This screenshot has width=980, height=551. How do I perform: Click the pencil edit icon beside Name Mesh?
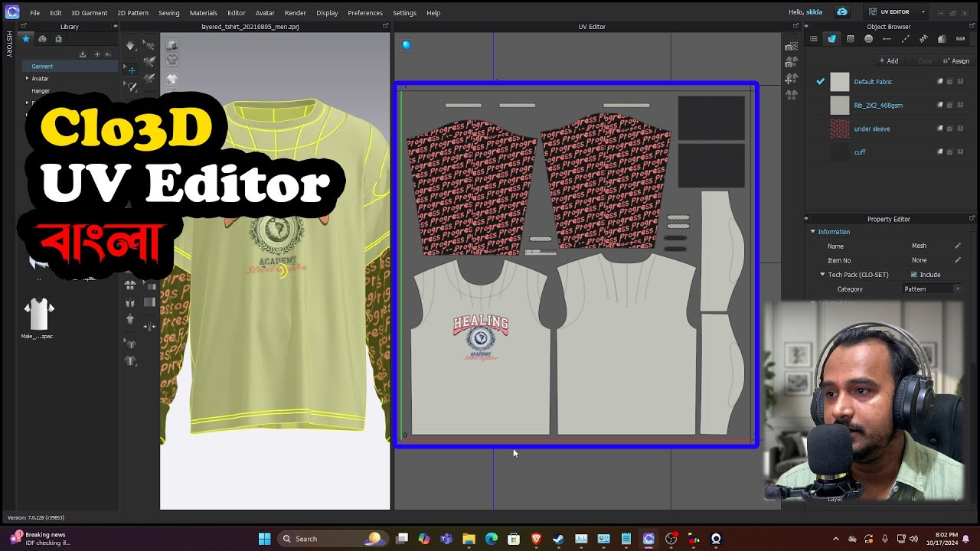[957, 246]
